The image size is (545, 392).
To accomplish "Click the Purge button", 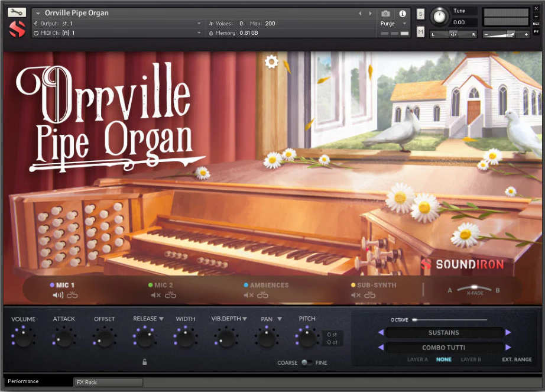I will tap(388, 24).
